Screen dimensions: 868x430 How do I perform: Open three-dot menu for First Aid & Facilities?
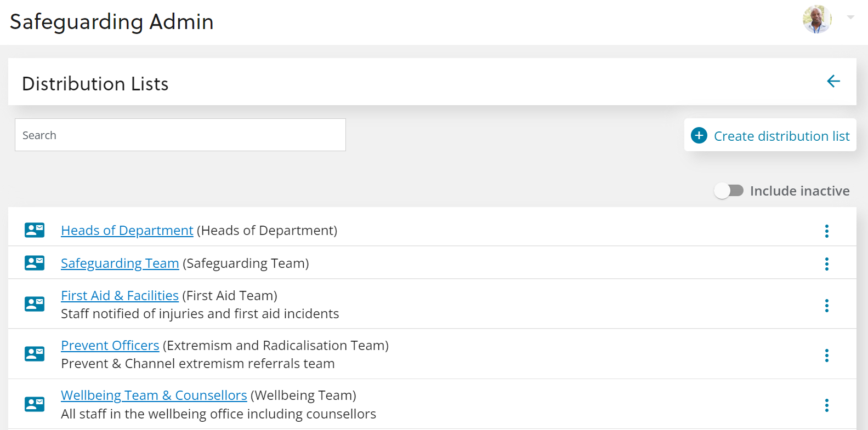point(826,306)
